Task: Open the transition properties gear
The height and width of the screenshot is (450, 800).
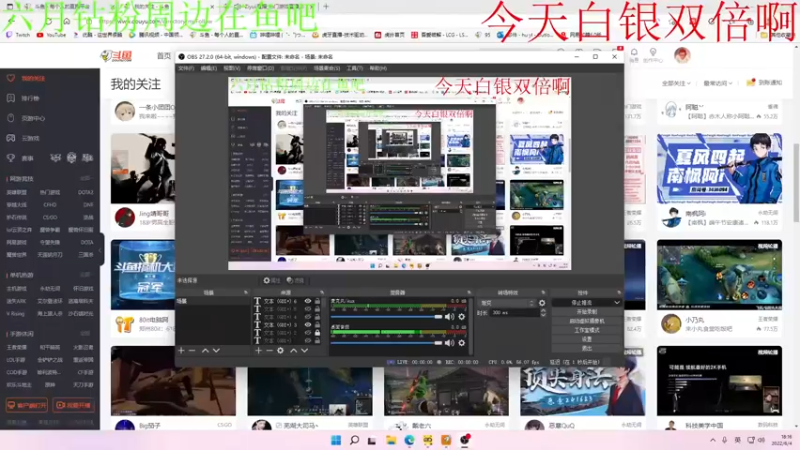Action: coord(542,303)
